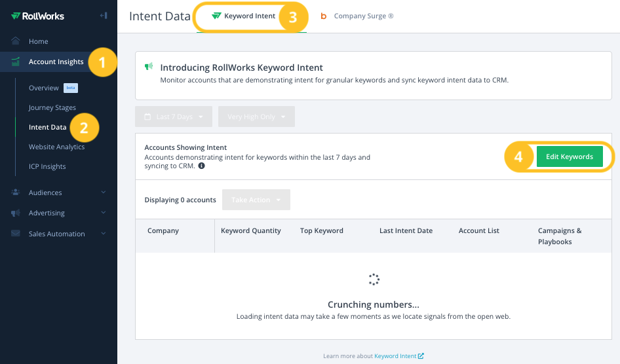This screenshot has width=620, height=364.
Task: Open ICP Insights
Action: (47, 166)
